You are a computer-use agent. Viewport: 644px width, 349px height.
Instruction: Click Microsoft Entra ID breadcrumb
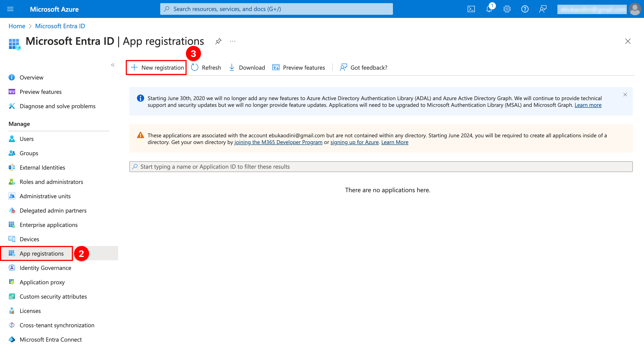[60, 26]
